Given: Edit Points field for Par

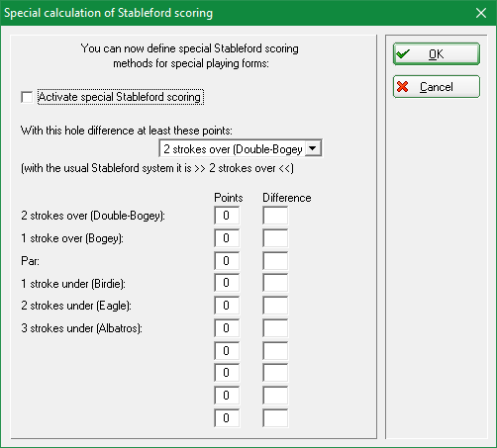Looking at the screenshot, I should (227, 261).
